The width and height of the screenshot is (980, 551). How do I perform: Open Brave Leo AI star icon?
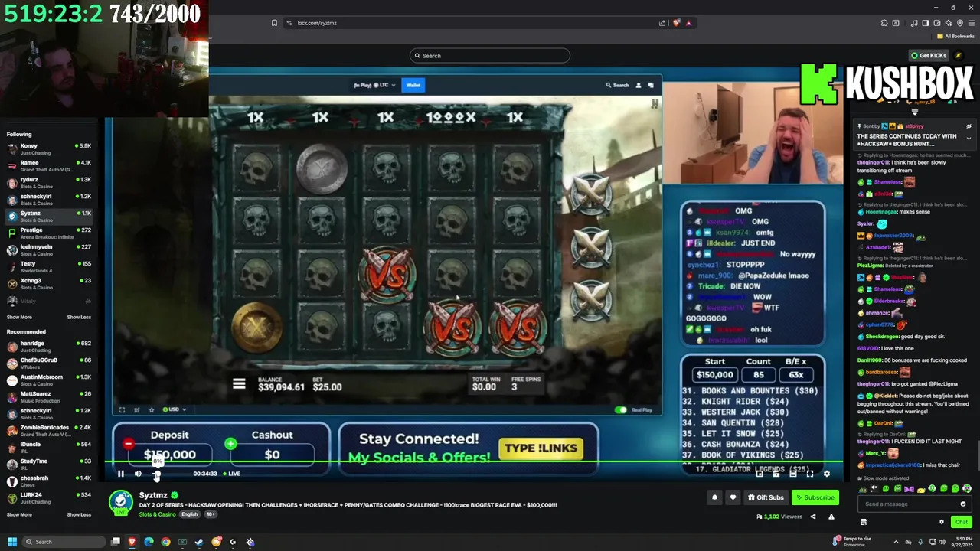coord(949,23)
